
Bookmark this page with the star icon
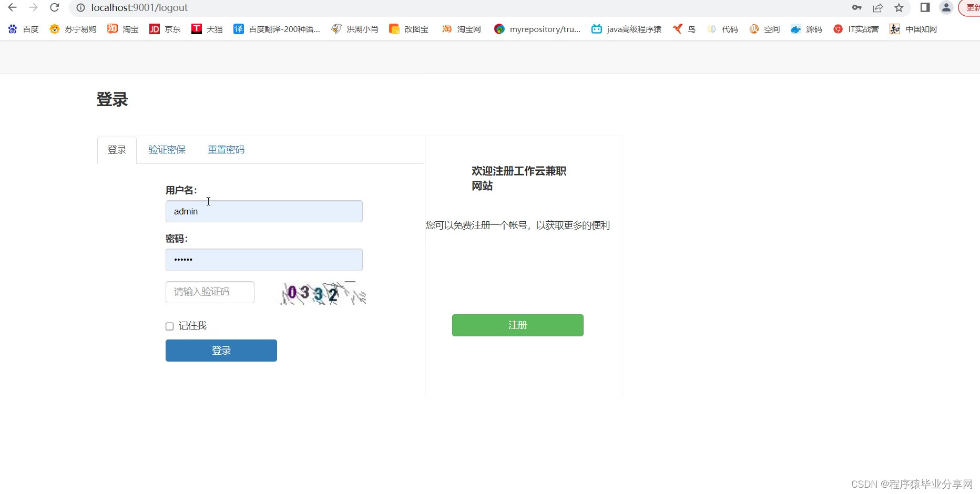[899, 7]
